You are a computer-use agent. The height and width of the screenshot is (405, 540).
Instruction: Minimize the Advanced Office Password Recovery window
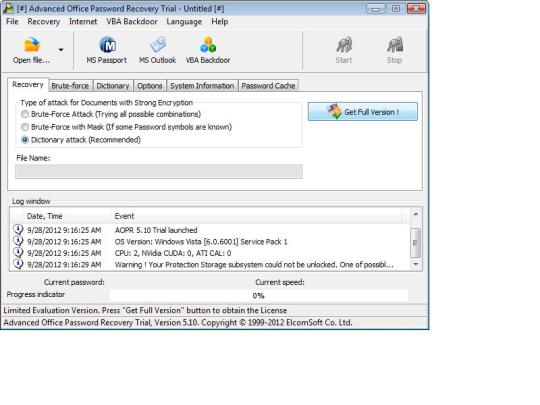coord(375,9)
